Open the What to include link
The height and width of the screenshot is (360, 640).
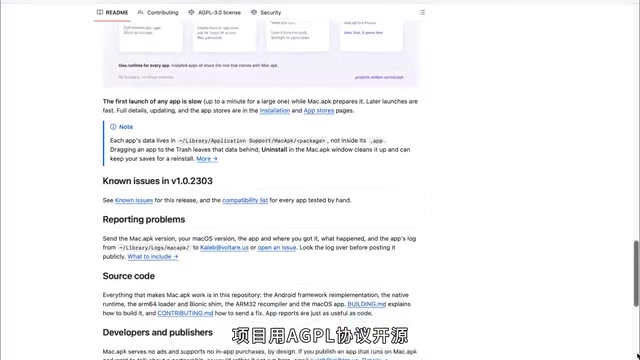153,257
